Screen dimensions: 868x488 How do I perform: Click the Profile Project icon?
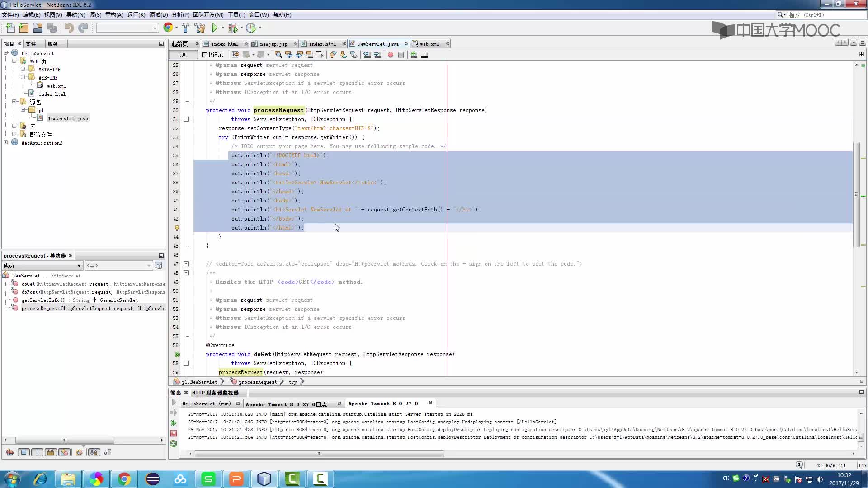click(x=251, y=28)
